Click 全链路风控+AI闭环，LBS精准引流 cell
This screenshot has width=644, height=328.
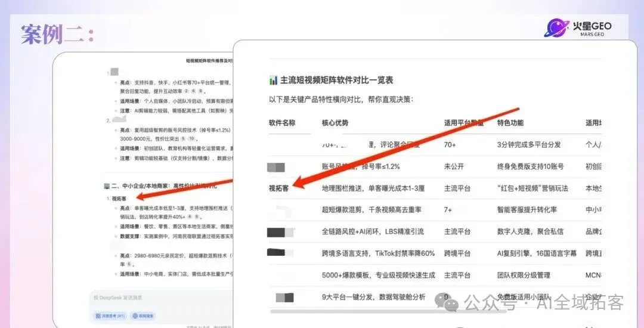pyautogui.click(x=373, y=231)
